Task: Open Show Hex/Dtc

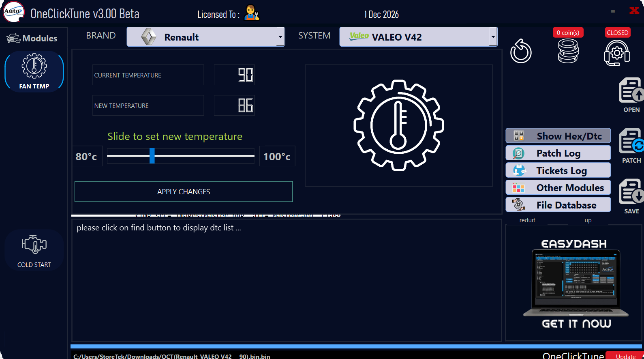Action: (x=558, y=136)
